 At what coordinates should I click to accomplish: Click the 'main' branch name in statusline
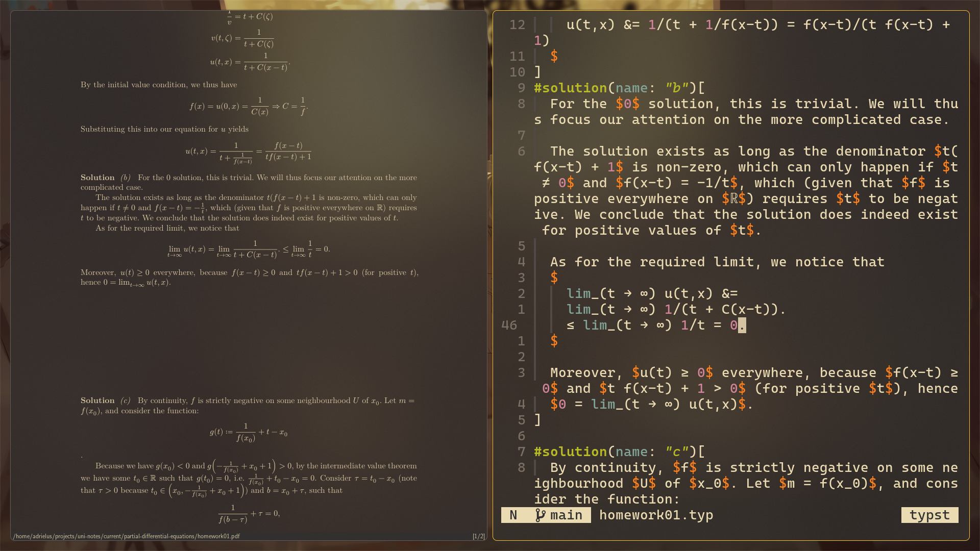click(x=566, y=515)
